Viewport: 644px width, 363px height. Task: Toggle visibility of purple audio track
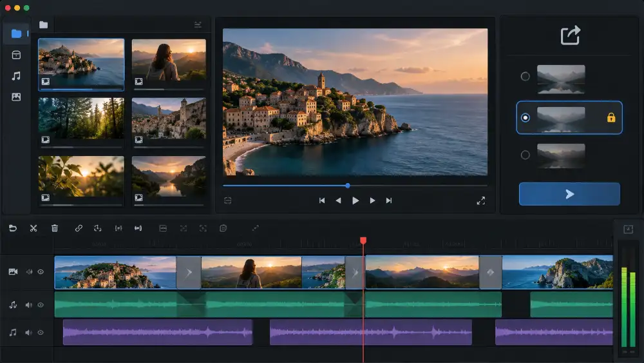(41, 333)
